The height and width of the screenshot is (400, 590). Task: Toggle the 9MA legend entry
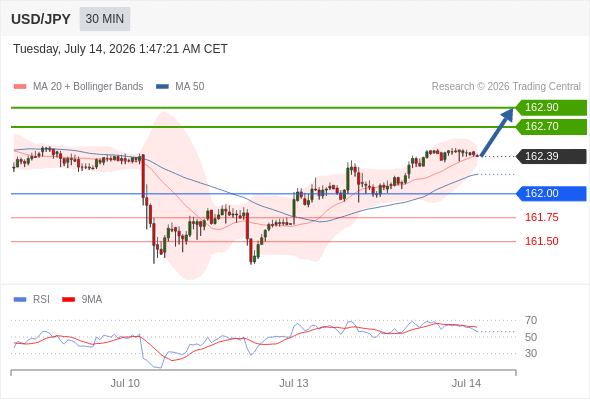82,300
